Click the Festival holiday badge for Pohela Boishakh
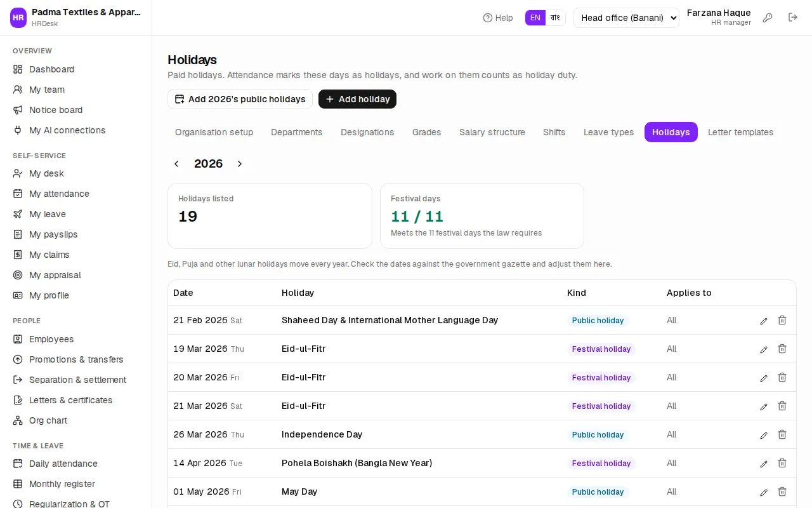The image size is (812, 508). tap(601, 464)
